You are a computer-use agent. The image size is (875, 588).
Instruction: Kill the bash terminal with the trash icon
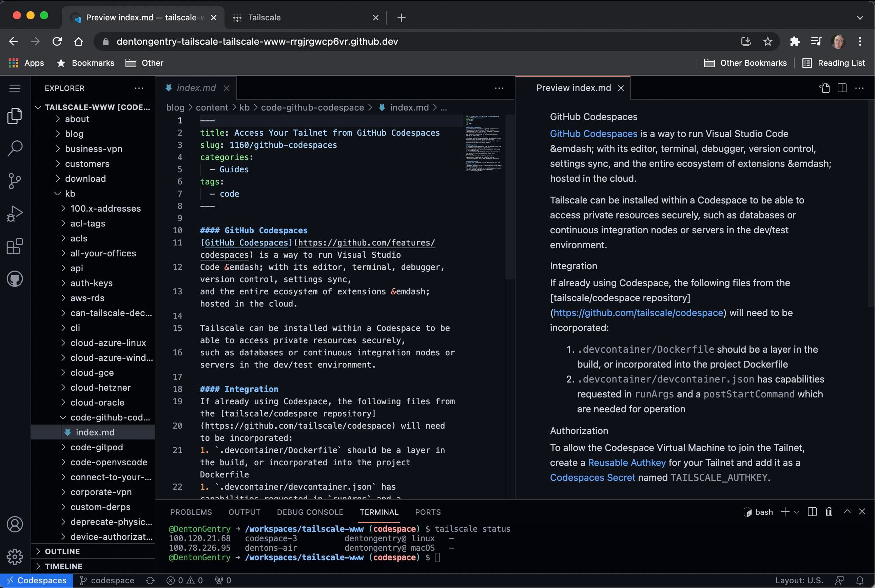point(829,511)
